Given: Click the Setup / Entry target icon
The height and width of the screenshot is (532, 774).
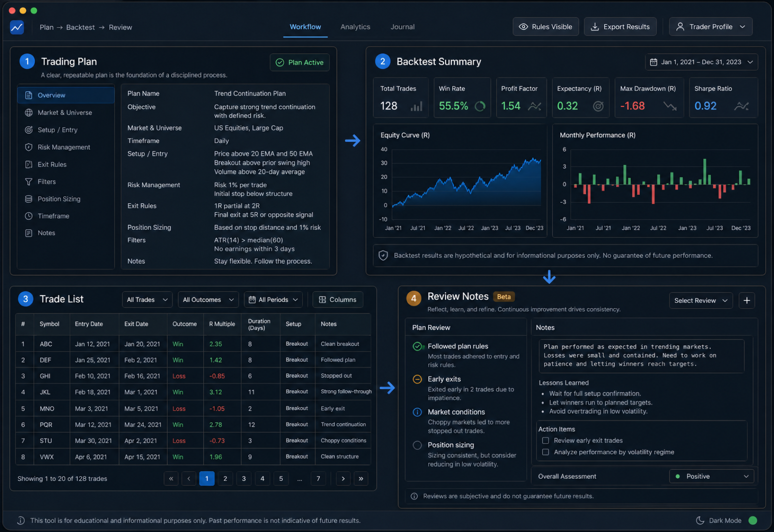Looking at the screenshot, I should (x=29, y=130).
